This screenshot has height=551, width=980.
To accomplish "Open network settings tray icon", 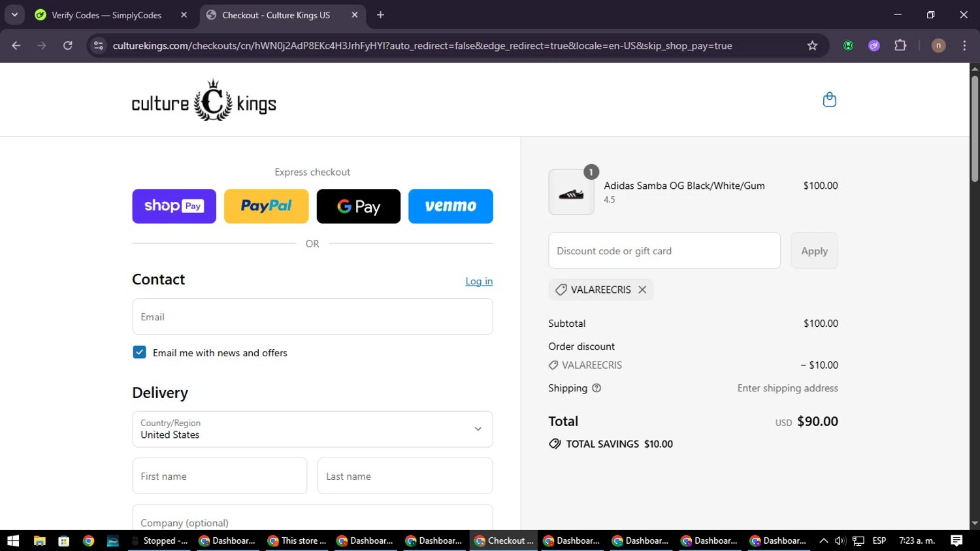I will pos(858,541).
